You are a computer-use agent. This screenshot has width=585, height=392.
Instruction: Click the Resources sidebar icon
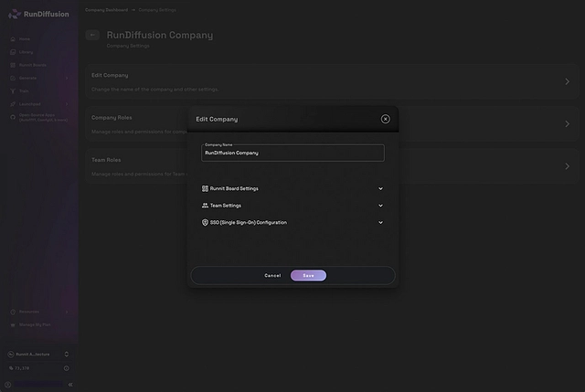coord(13,312)
